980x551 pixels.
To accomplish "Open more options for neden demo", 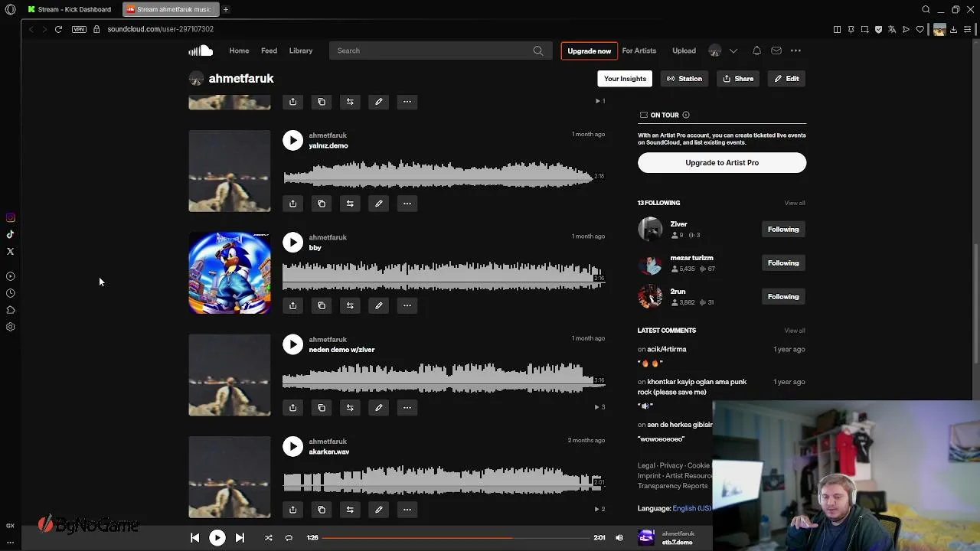I will (x=407, y=407).
